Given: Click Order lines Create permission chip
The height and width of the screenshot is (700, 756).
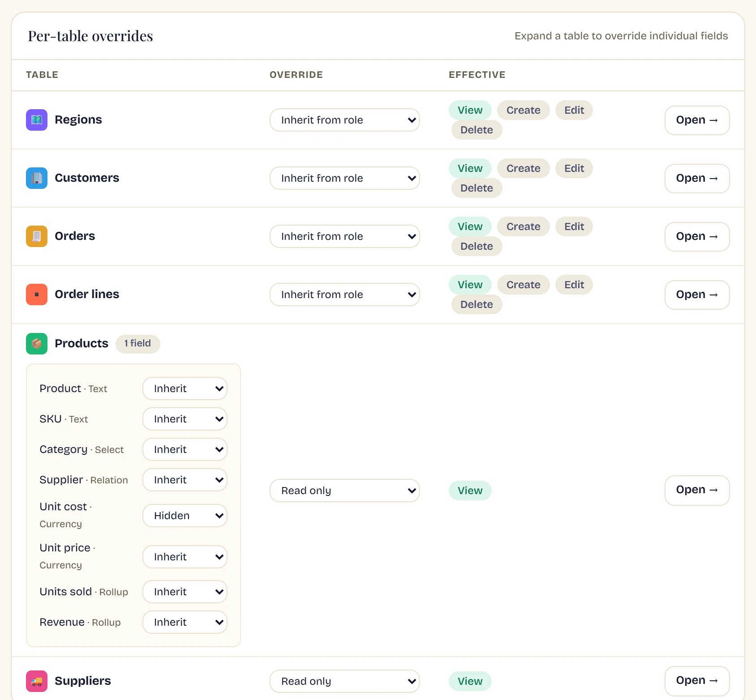Looking at the screenshot, I should [x=524, y=285].
